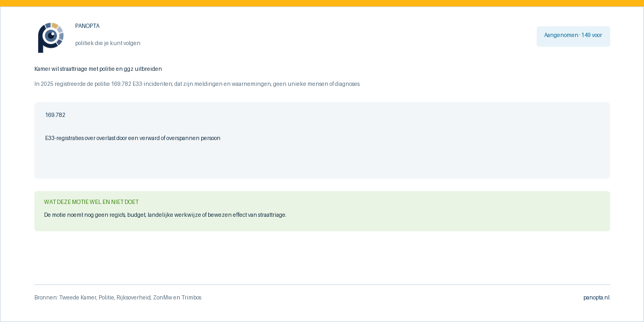Click the subtitle about 169.782 E33-incidenten

[x=197, y=84]
